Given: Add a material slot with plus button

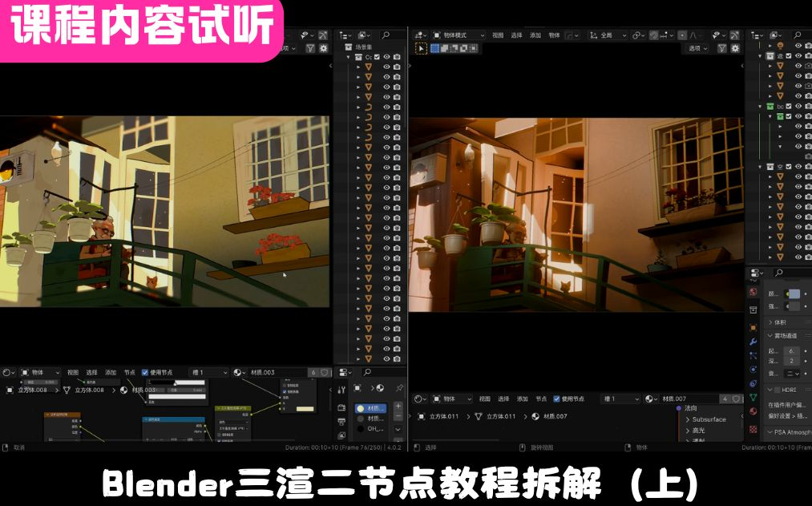Looking at the screenshot, I should click(x=398, y=407).
